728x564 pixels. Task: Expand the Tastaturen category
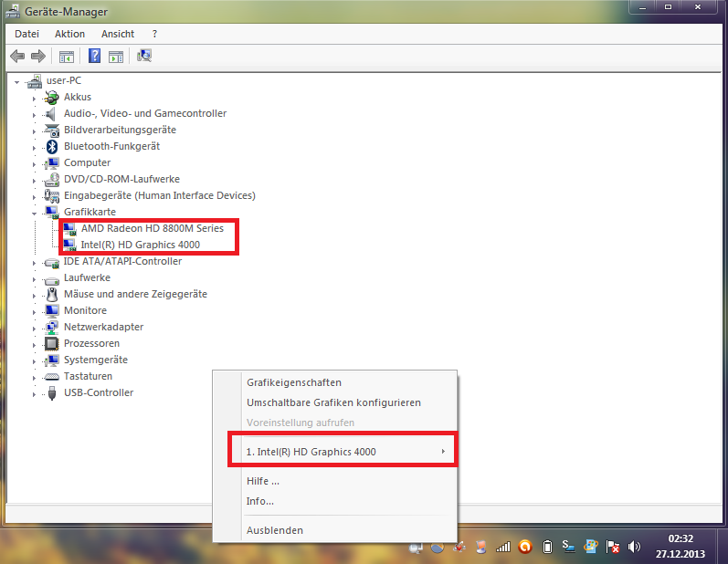click(34, 378)
